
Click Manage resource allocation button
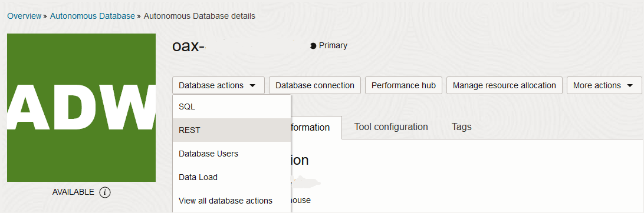coord(504,85)
